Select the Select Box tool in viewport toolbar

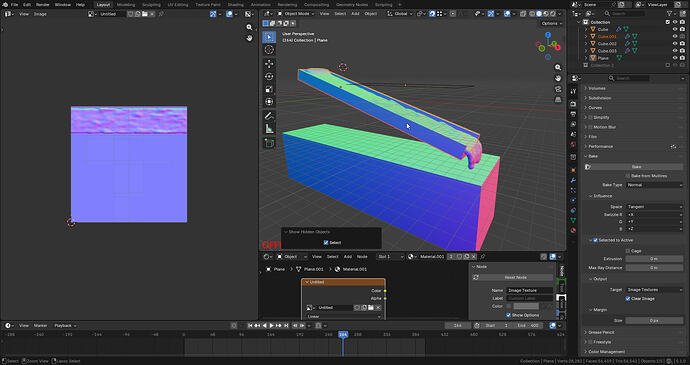point(269,37)
